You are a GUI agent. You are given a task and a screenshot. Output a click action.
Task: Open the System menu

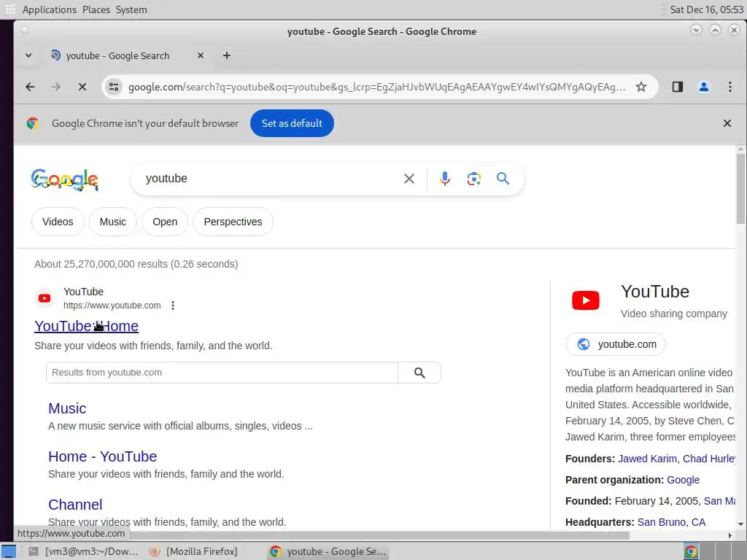coord(131,9)
